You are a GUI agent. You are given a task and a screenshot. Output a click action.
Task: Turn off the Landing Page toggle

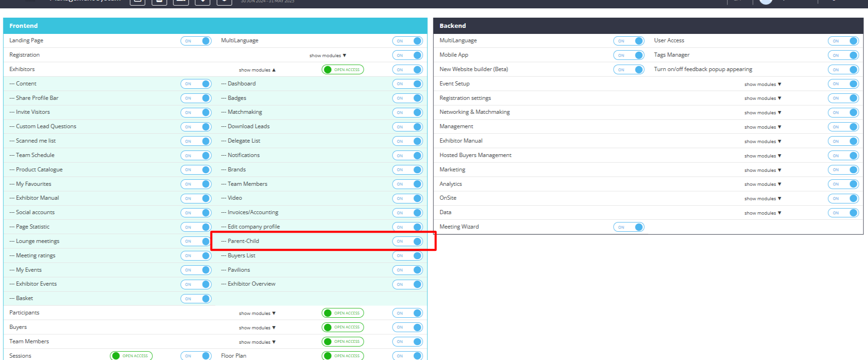point(196,41)
